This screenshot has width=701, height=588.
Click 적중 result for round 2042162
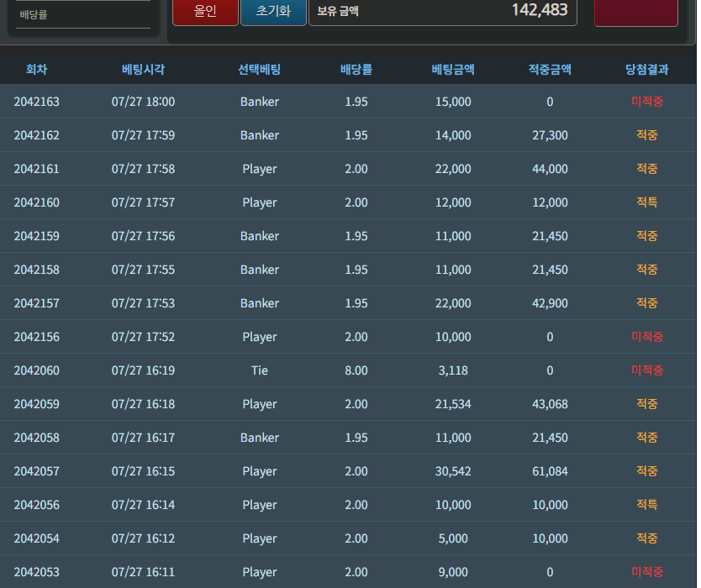coord(647,135)
